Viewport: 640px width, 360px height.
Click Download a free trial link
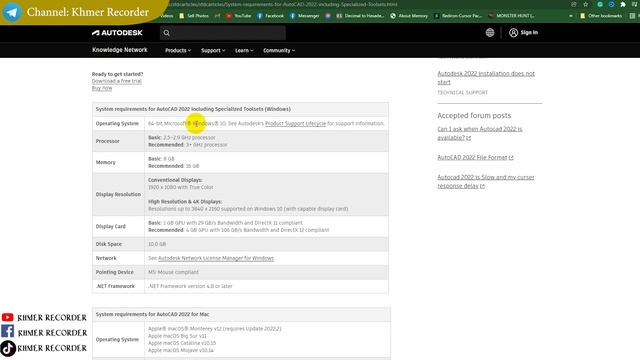[116, 81]
